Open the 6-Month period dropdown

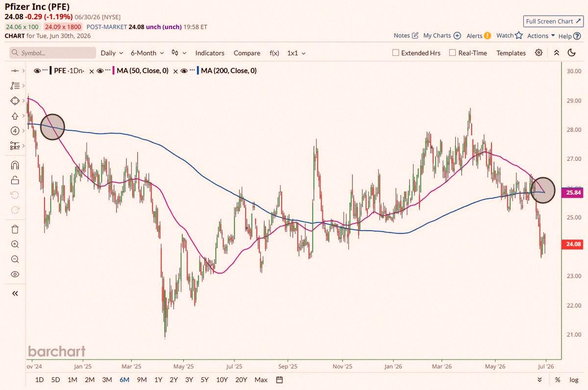coord(147,53)
